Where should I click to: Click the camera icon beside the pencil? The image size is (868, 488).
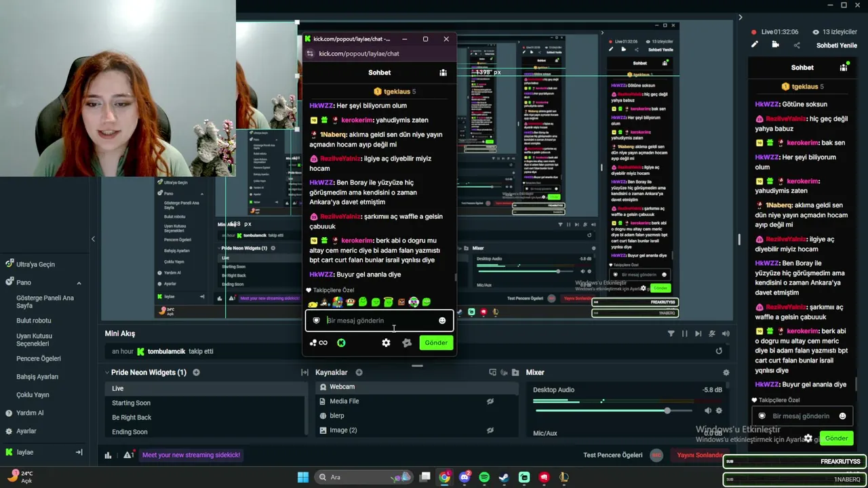[776, 45]
